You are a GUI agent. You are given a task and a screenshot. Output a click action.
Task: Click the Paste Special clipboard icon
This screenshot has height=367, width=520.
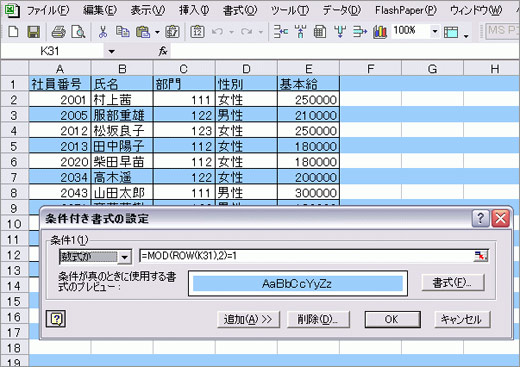click(x=172, y=32)
